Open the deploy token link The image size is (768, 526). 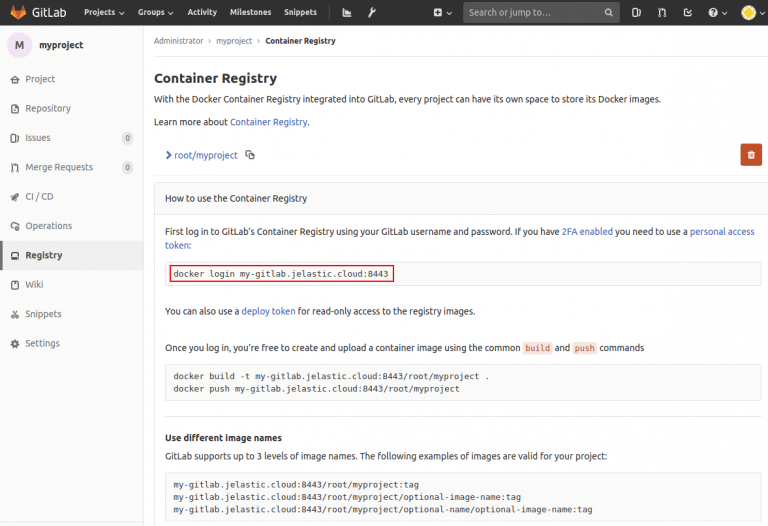[x=268, y=311]
